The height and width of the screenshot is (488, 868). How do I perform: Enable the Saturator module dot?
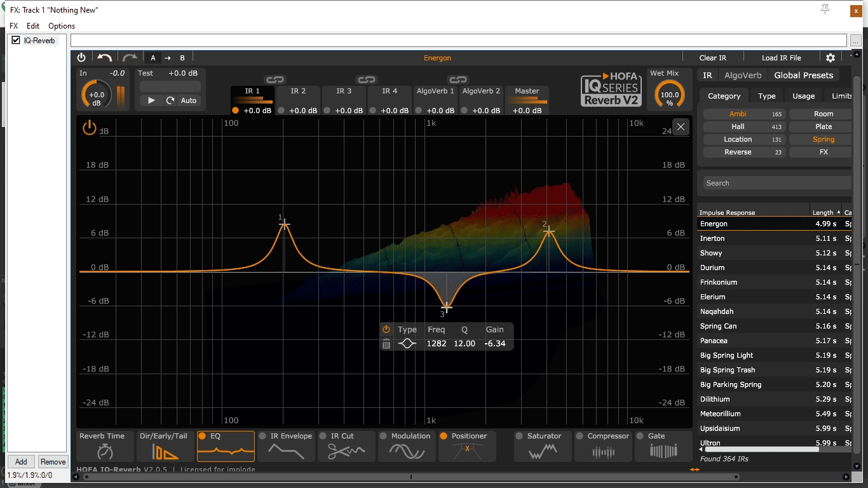(x=519, y=436)
